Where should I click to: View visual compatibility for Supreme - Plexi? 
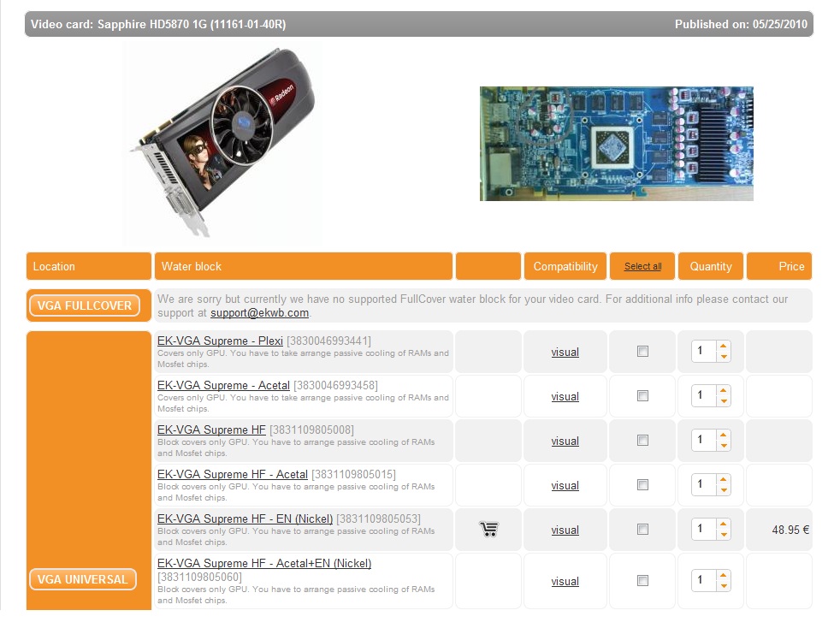coord(565,353)
